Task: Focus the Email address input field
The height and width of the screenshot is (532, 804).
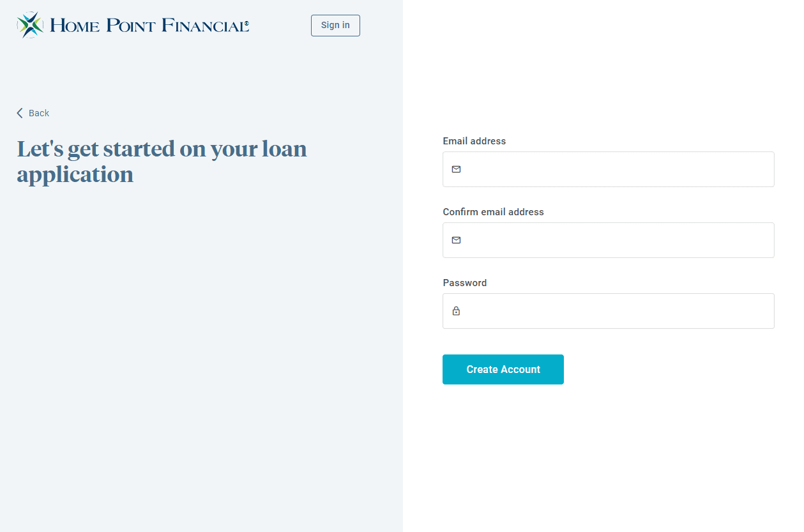Action: [x=607, y=169]
